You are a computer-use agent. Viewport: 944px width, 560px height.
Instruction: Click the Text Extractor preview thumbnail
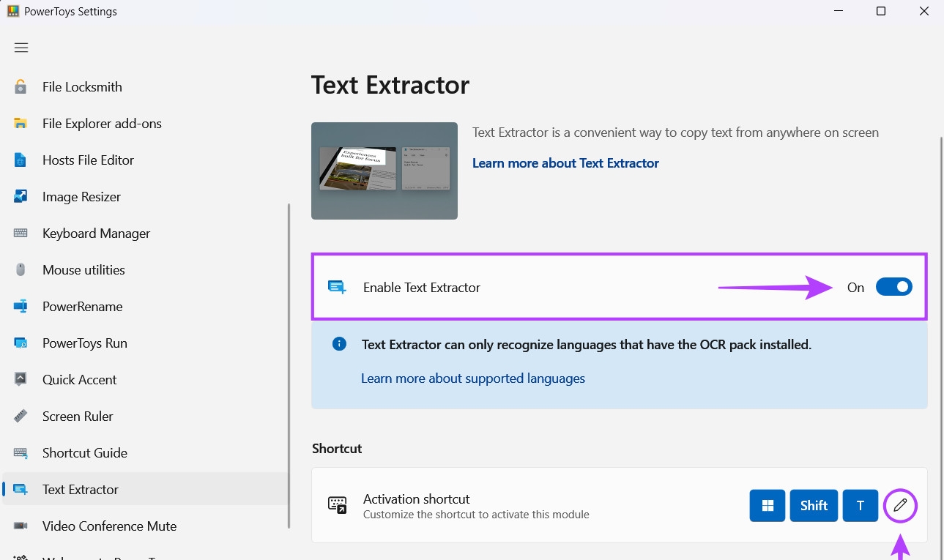[x=384, y=171]
